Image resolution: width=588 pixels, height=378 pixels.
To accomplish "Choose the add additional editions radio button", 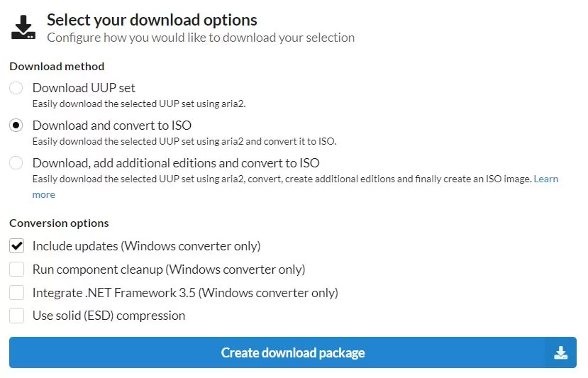I will [16, 163].
